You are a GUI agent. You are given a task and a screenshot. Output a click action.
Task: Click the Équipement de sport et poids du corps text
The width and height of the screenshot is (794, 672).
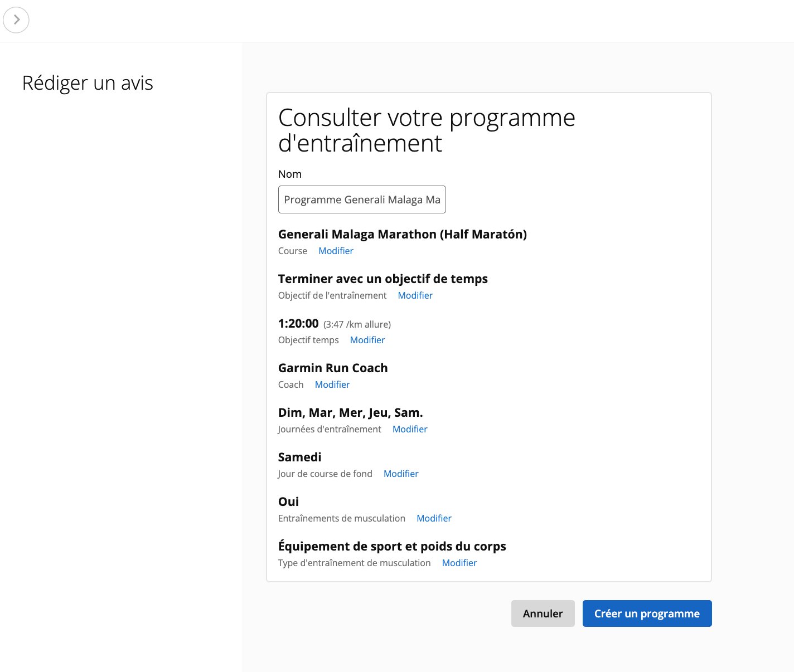point(392,546)
